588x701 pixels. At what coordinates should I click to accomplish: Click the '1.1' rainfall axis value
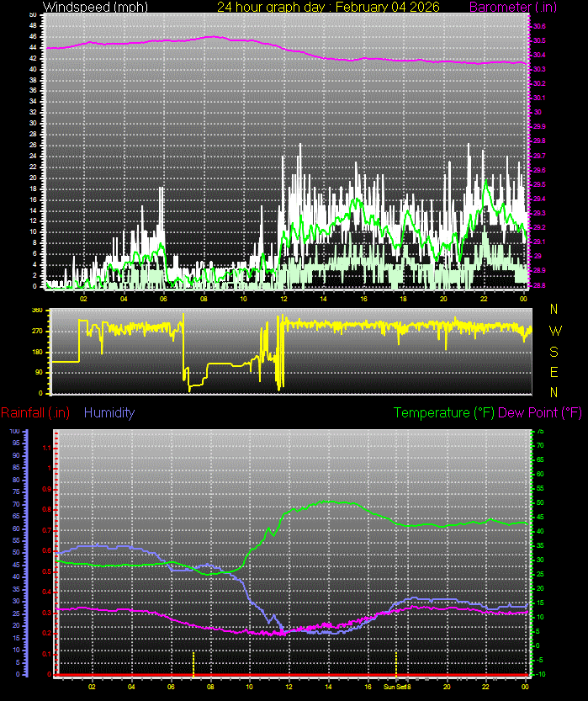coord(46,448)
